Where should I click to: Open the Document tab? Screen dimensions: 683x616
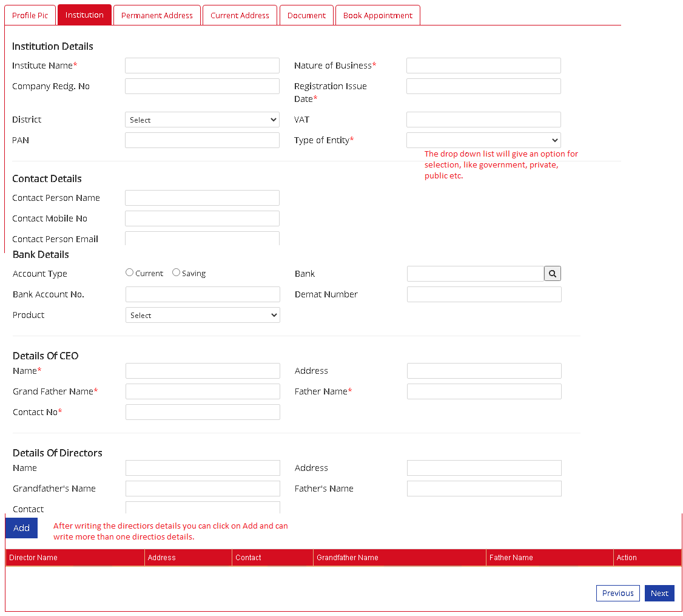[x=306, y=15]
